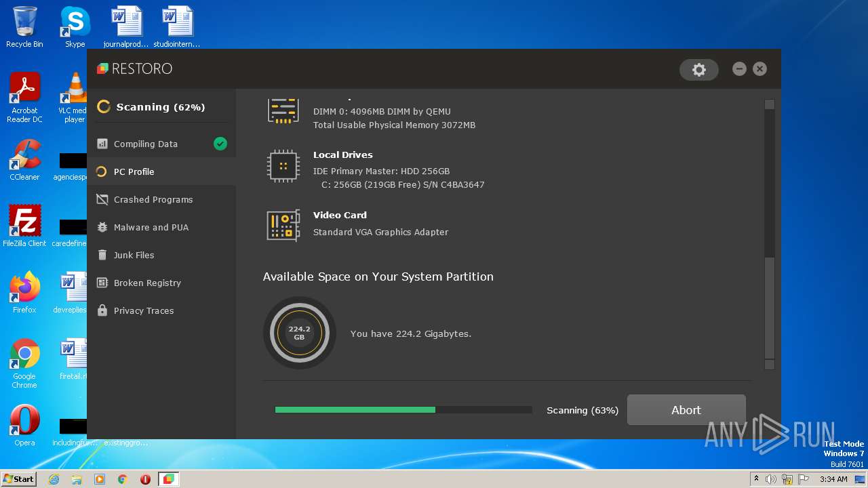This screenshot has height=488, width=868.
Task: Click green checkmark next to Compiling Data
Action: click(220, 143)
